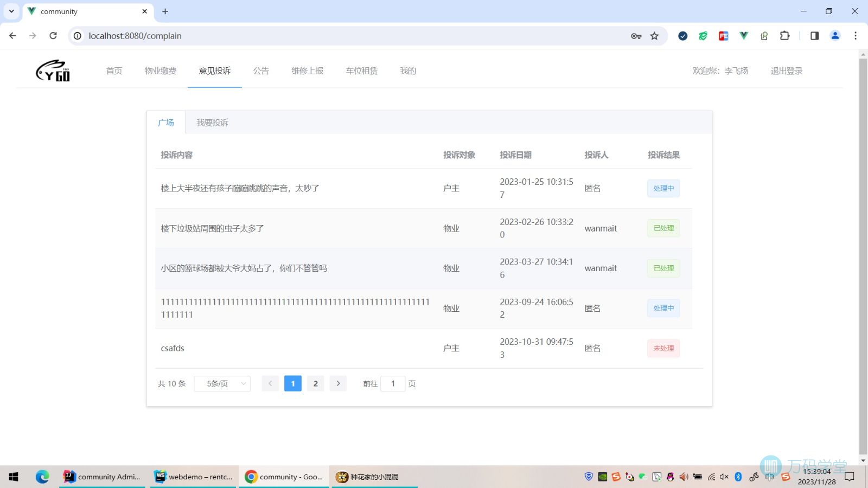
Task: Expand the 5条/页 page size dropdown
Action: (x=222, y=383)
